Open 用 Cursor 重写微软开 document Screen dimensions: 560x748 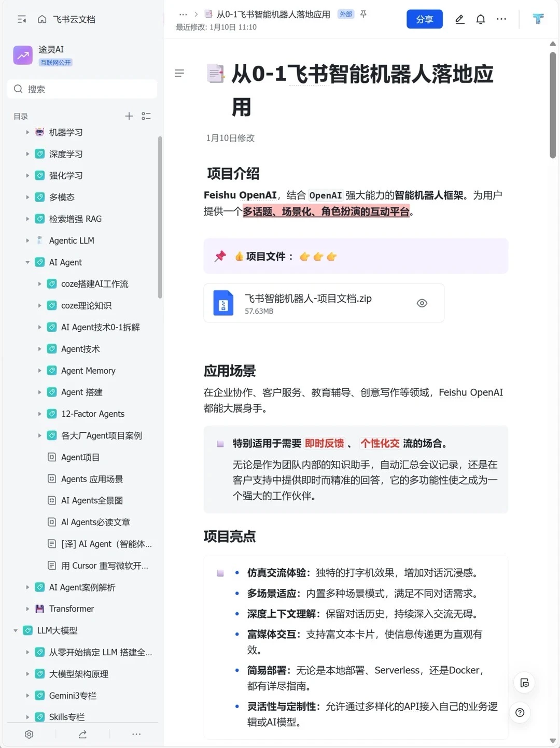[105, 566]
